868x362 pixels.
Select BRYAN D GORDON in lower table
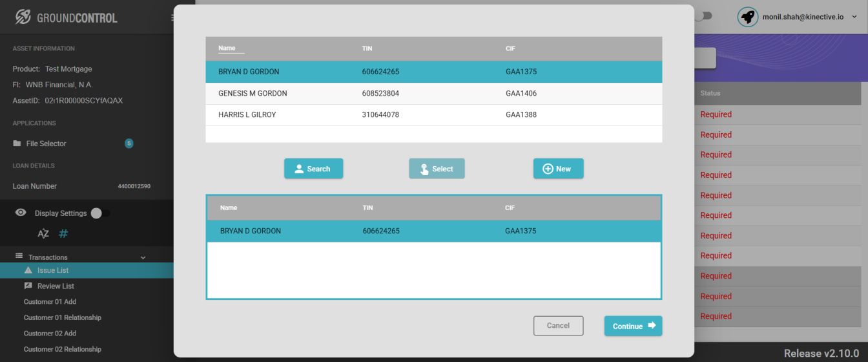(x=434, y=231)
